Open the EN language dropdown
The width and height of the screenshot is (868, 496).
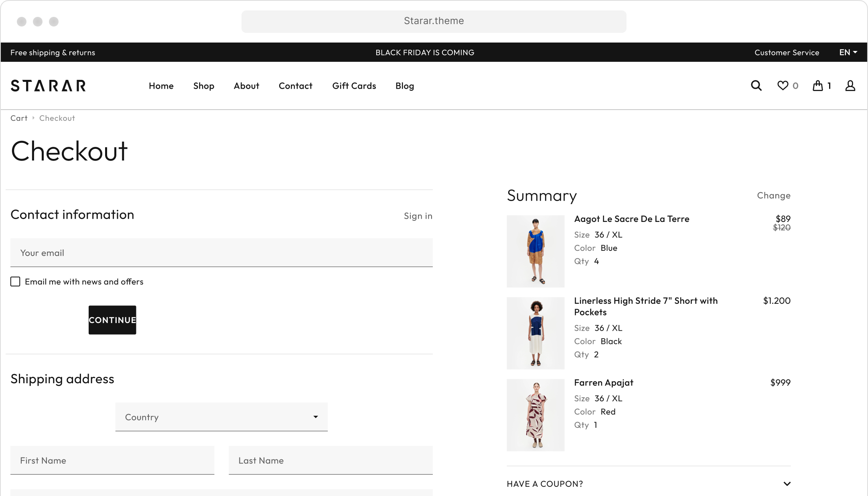point(848,52)
